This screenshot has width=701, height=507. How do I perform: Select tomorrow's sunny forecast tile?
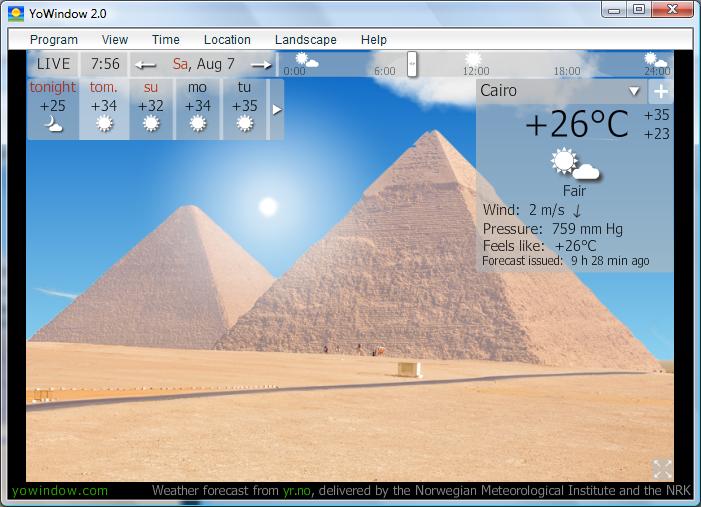104,108
